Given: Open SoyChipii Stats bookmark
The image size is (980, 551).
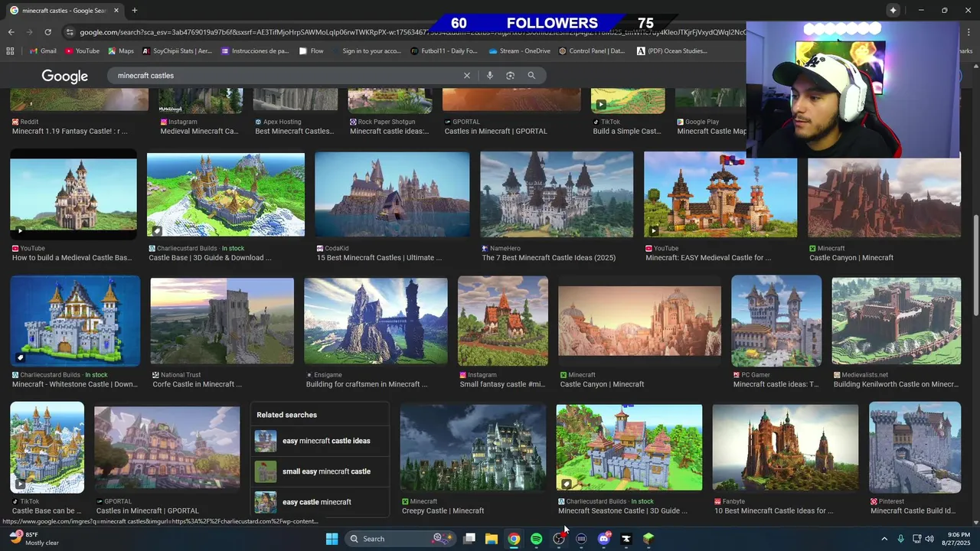Looking at the screenshot, I should 177,51.
